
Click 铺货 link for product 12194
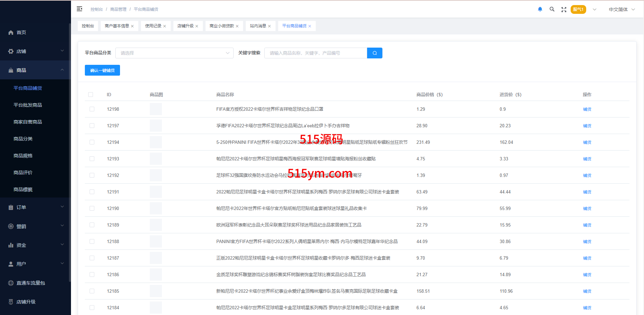click(x=587, y=142)
